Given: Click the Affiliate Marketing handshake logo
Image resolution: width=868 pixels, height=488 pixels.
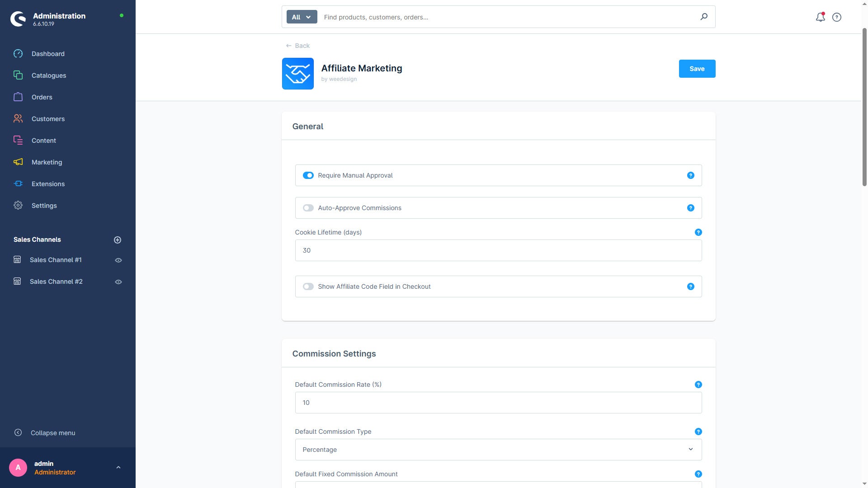Looking at the screenshot, I should [298, 74].
